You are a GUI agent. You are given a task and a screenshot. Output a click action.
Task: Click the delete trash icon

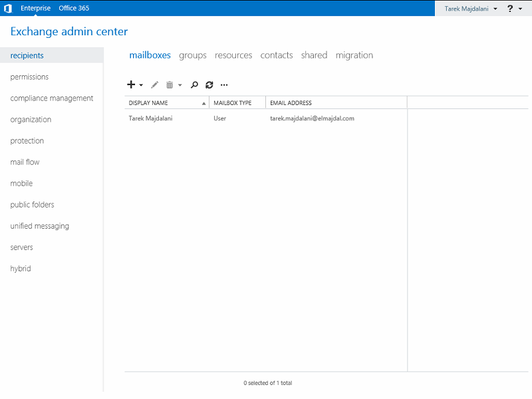tap(170, 84)
